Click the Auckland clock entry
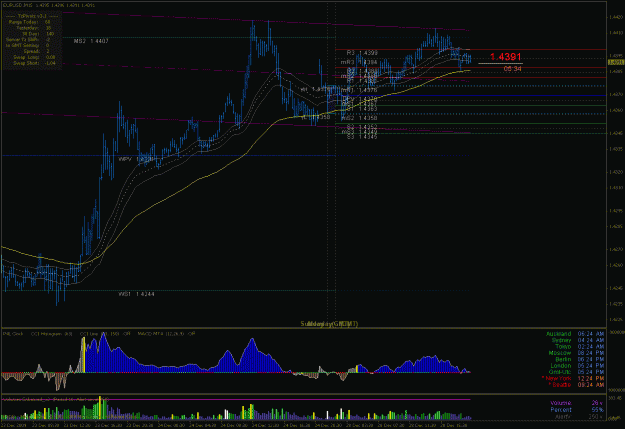Screen dimensions: 625x429 pyautogui.click(x=575, y=334)
